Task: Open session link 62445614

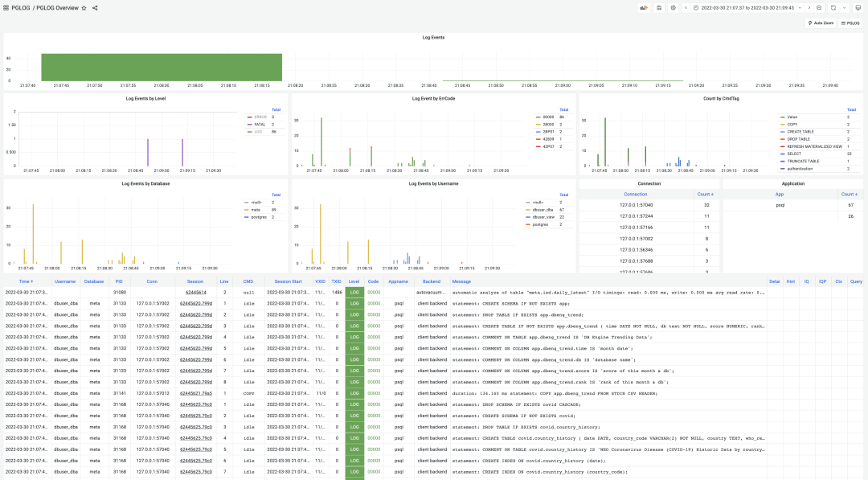Action: (x=196, y=293)
